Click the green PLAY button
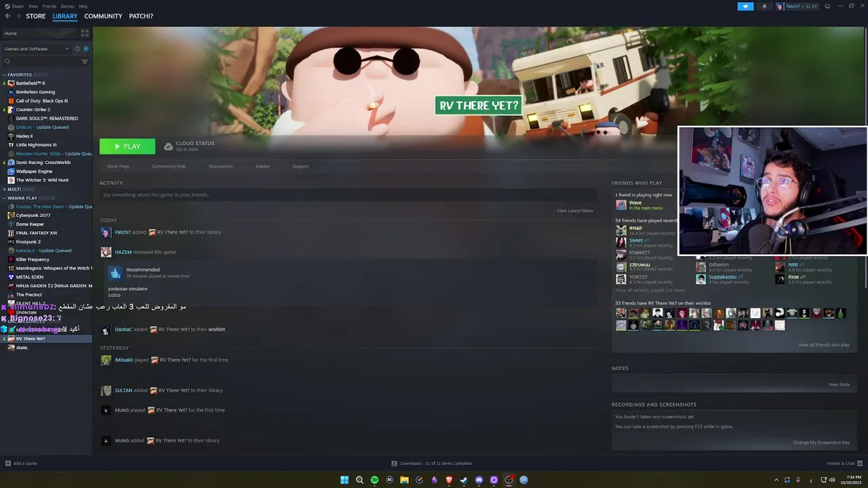The image size is (868, 488). pyautogui.click(x=127, y=146)
